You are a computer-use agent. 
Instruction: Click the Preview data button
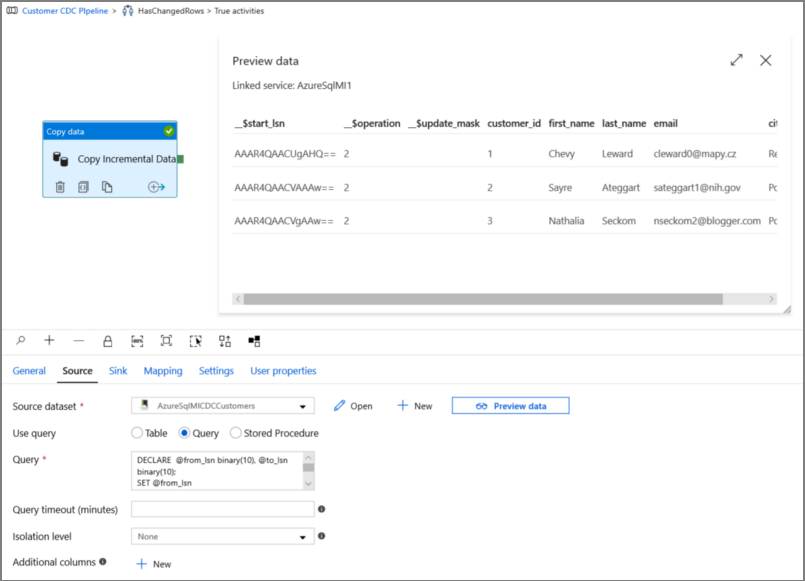point(510,405)
